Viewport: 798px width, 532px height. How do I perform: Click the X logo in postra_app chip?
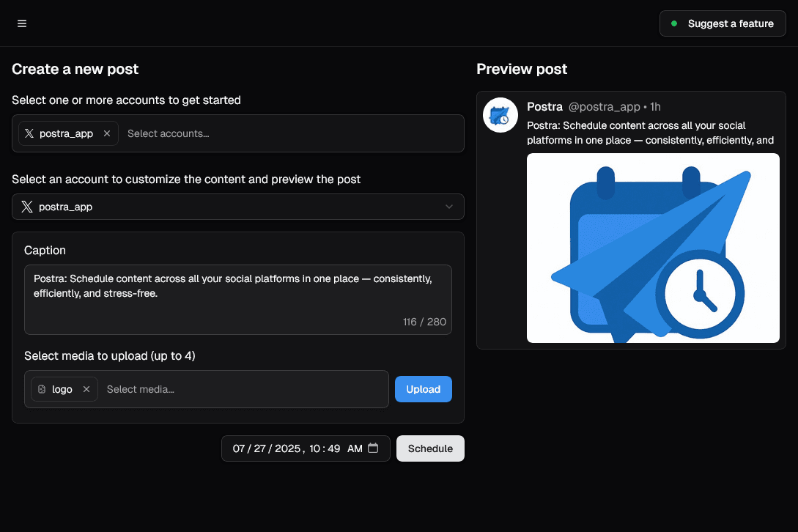pos(29,133)
